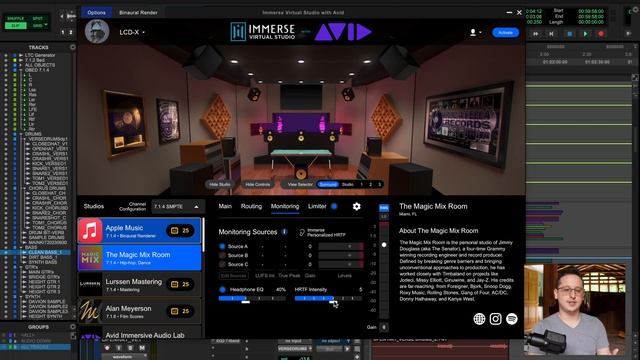Expand the LTC Generator track
This screenshot has height=360, width=640.
(21, 55)
